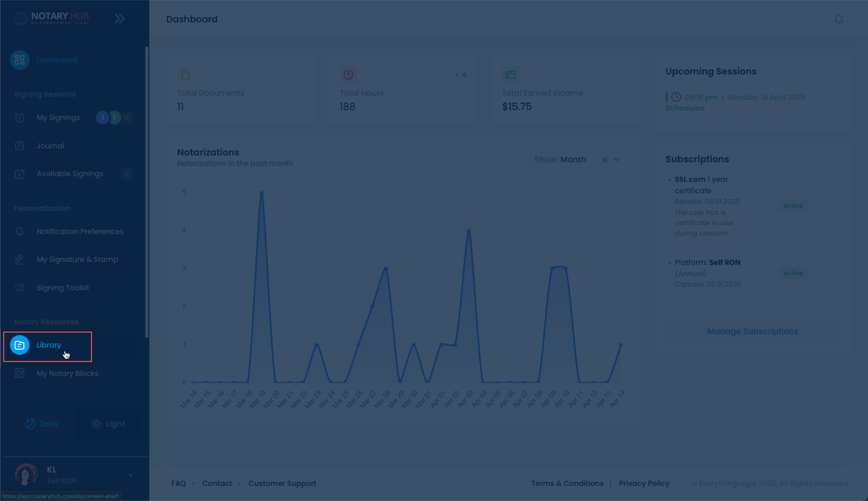Click the sidebar vertical scrollbar
868x501 pixels.
[x=147, y=192]
